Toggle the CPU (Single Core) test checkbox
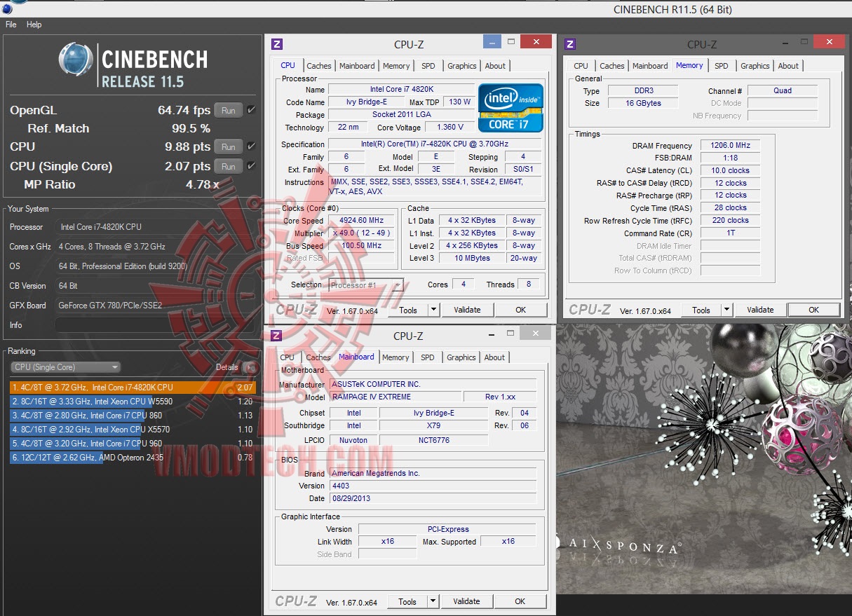This screenshot has width=852, height=616. click(x=251, y=166)
